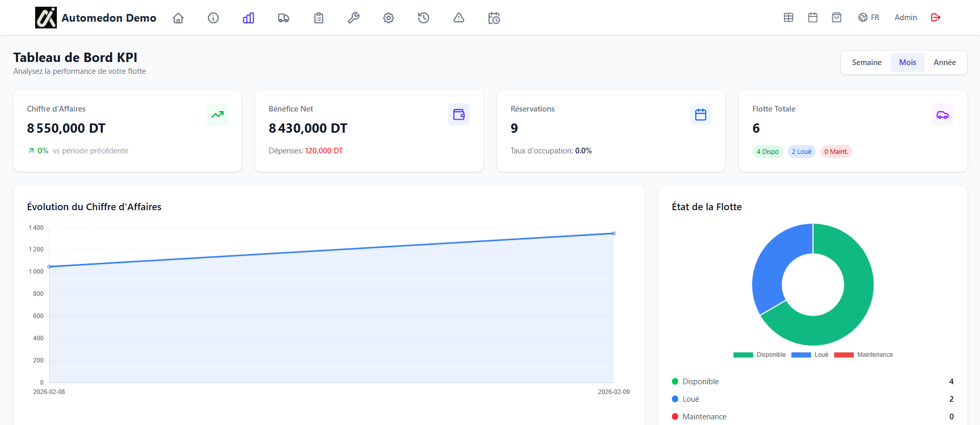This screenshot has width=980, height=425.
Task: Click the État de la Flotte heading
Action: click(707, 207)
